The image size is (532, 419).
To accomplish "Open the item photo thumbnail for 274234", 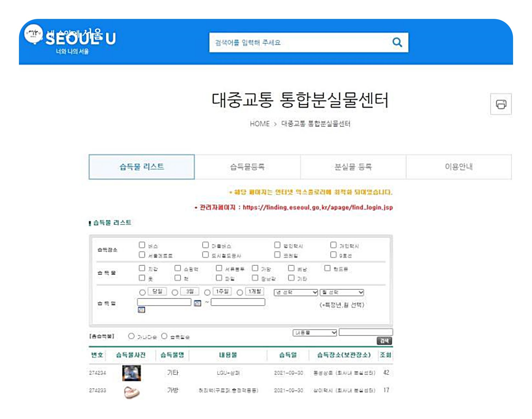I will coord(131,373).
